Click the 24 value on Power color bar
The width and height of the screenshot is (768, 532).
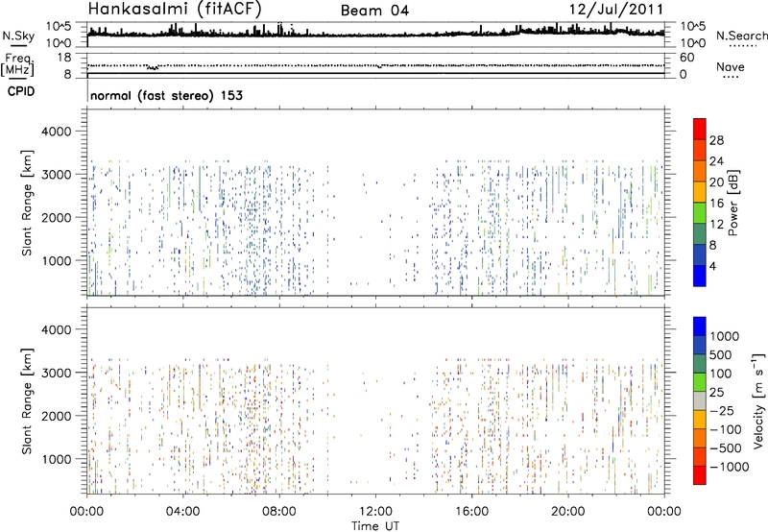pyautogui.click(x=716, y=161)
